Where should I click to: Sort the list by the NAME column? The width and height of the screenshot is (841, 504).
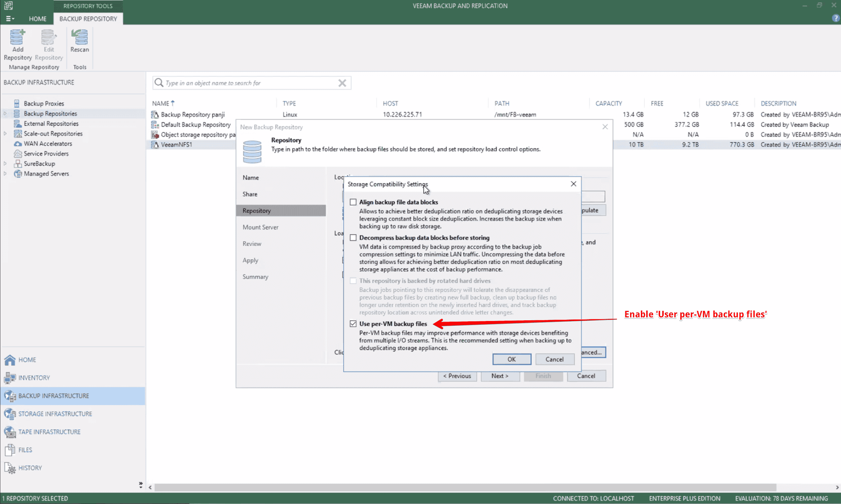coord(163,103)
